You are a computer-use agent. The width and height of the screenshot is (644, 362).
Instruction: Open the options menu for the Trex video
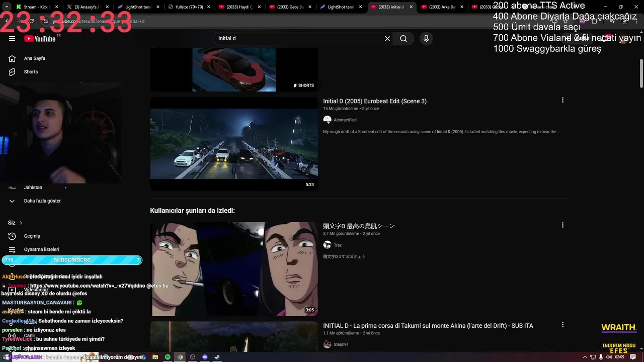[562, 225]
